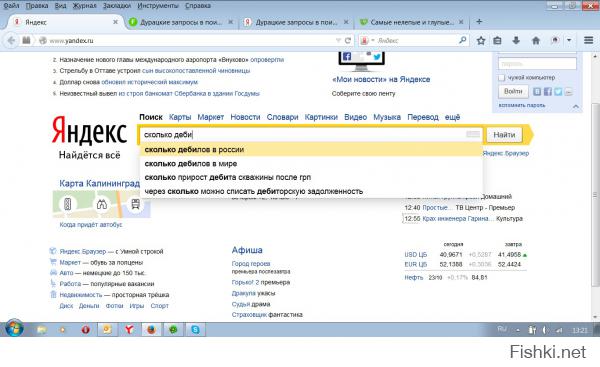Screen dimensions: 600x367
Task: Go to the Home page icon
Action: pos(536,41)
